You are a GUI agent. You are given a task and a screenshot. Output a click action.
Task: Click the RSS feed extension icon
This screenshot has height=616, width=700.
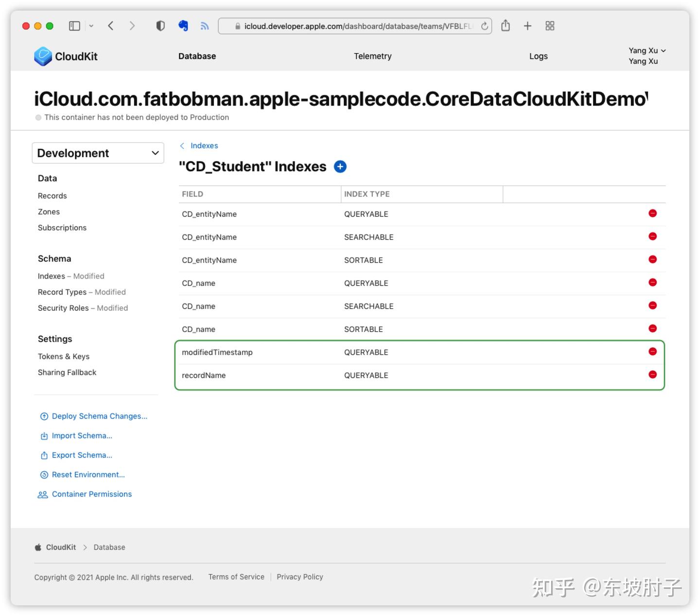pyautogui.click(x=205, y=26)
